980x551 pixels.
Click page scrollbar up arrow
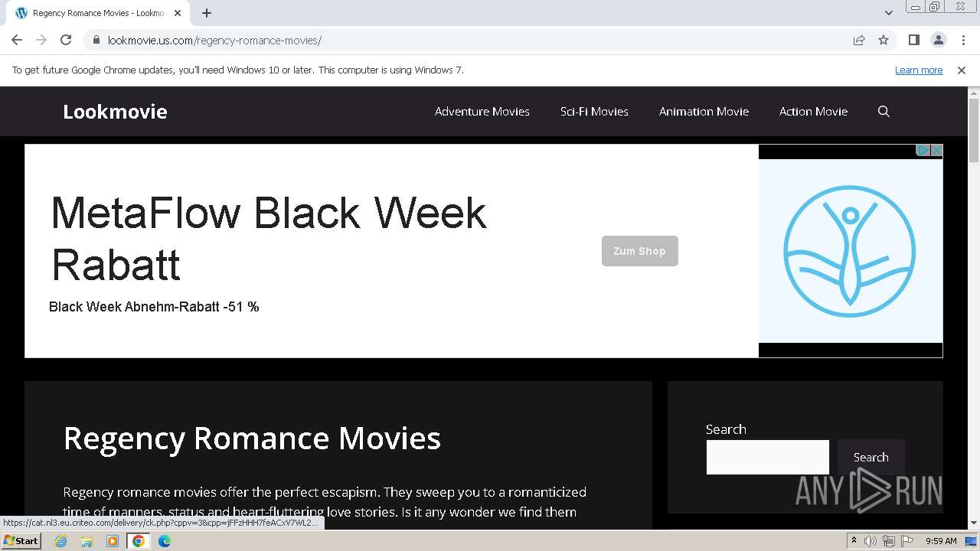click(974, 93)
